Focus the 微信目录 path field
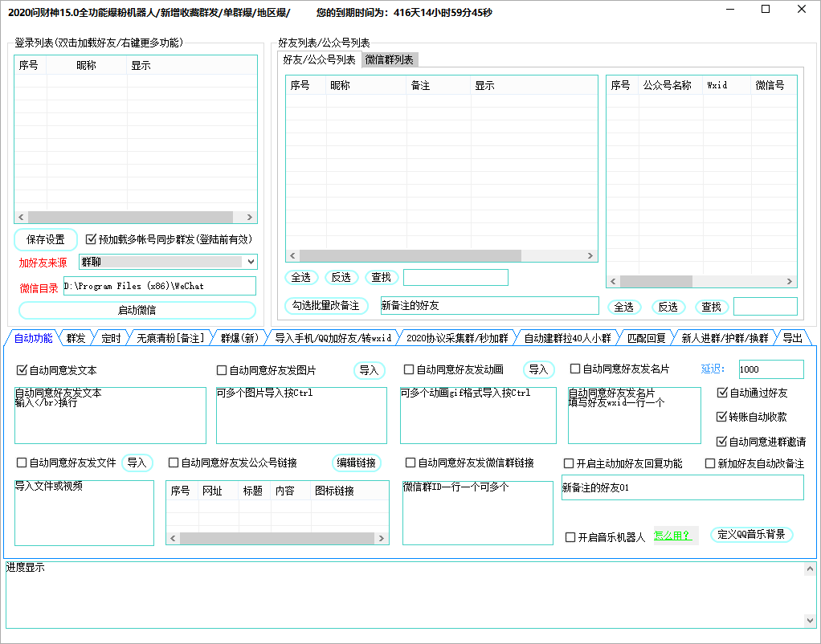The image size is (821, 644). pos(160,286)
